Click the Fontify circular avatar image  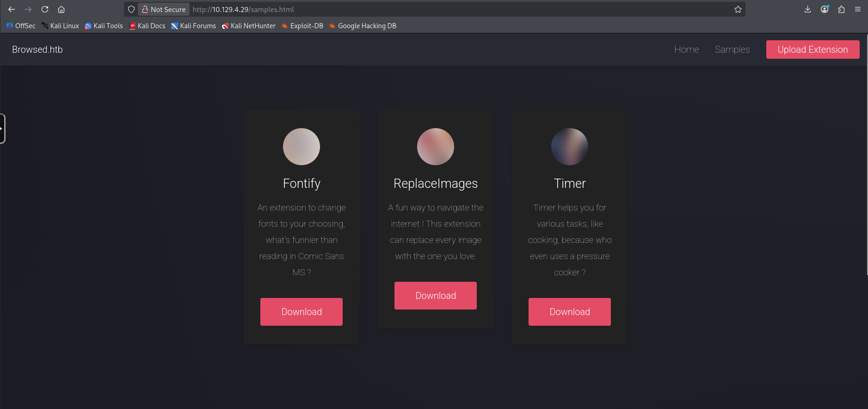302,147
